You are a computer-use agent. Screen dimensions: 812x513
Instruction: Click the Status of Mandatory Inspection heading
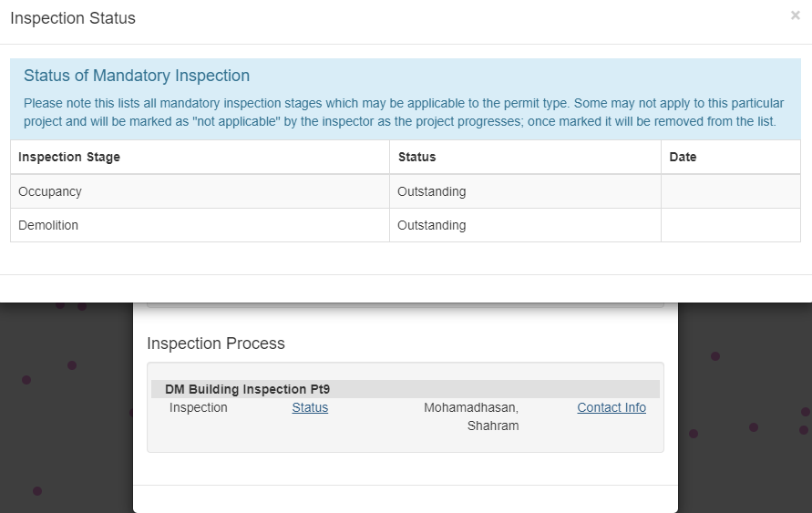(137, 76)
